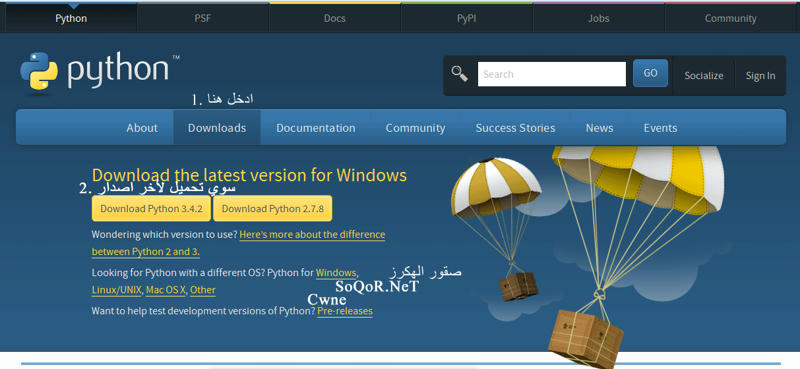This screenshot has width=800, height=369.
Task: Open the About menu
Action: (142, 128)
